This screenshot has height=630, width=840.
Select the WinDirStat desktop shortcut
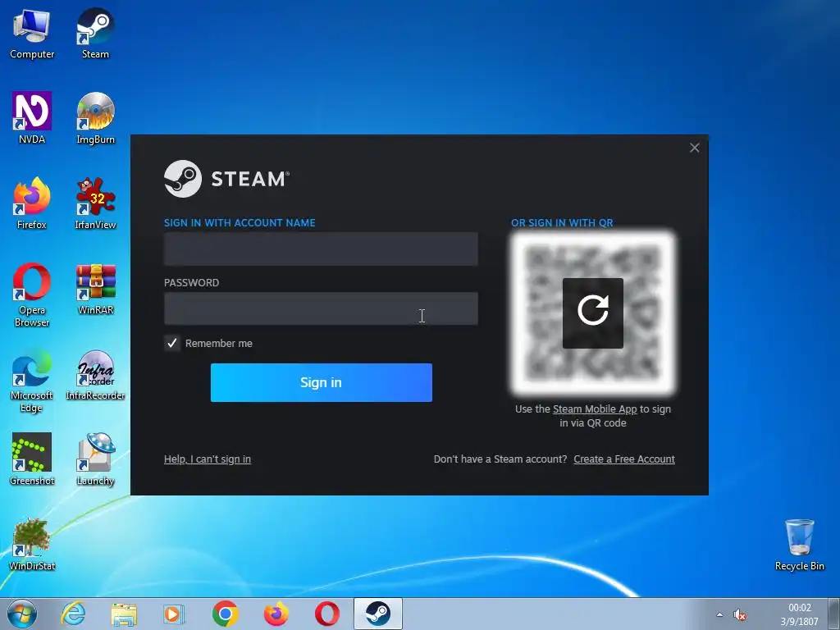point(32,545)
